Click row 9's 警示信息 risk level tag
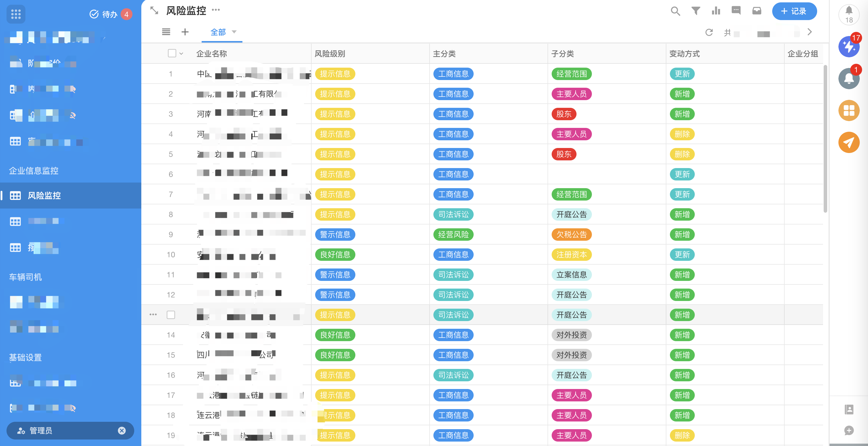 point(335,235)
